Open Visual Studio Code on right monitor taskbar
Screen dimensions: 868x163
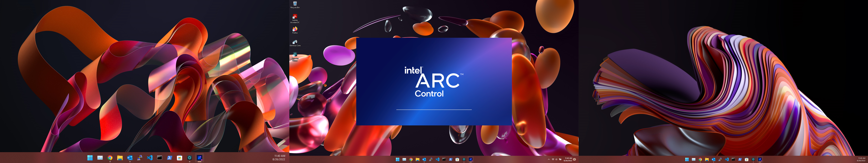727,159
